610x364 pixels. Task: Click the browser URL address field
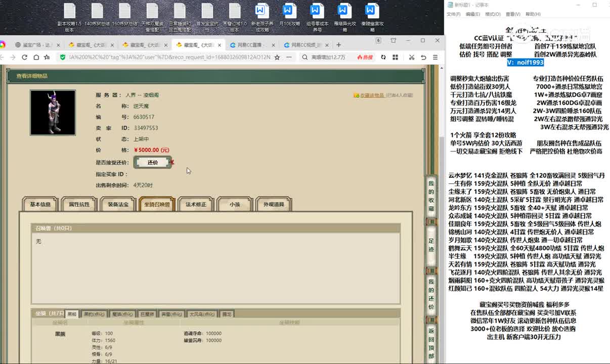pyautogui.click(x=169, y=57)
